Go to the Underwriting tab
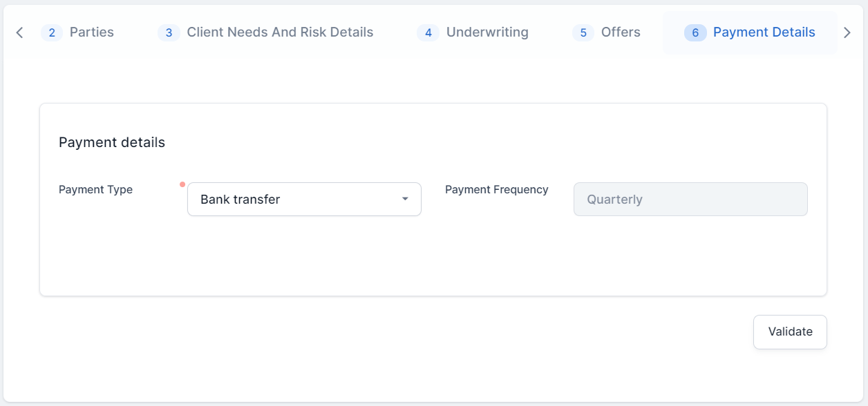The image size is (868, 406). [x=487, y=32]
